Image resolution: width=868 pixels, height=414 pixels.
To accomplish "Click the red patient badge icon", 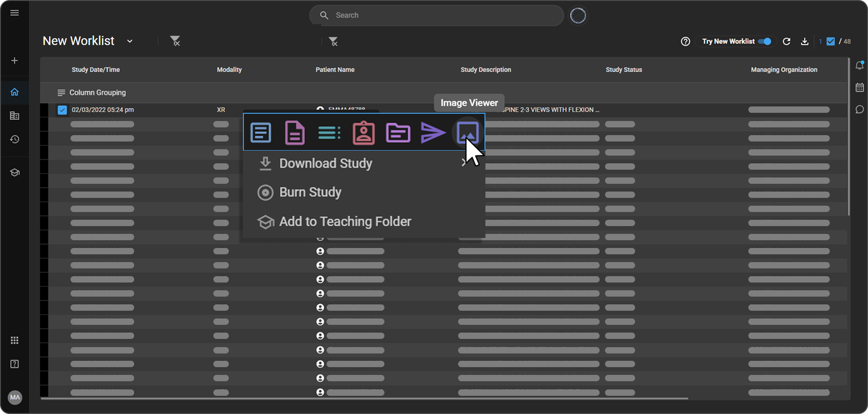I will (x=363, y=132).
